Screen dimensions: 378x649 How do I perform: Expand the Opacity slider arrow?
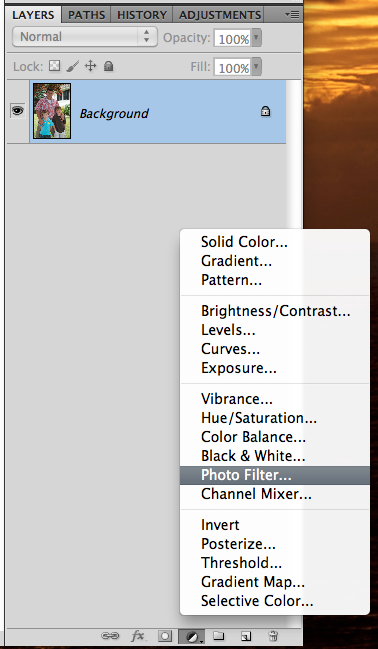point(256,38)
